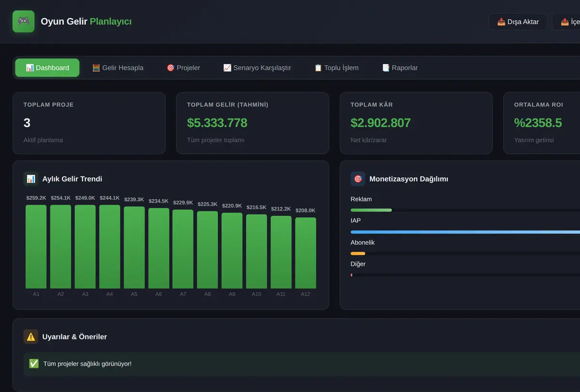Click the game controller app logo
Viewport: 580px width, 392px height.
(23, 21)
